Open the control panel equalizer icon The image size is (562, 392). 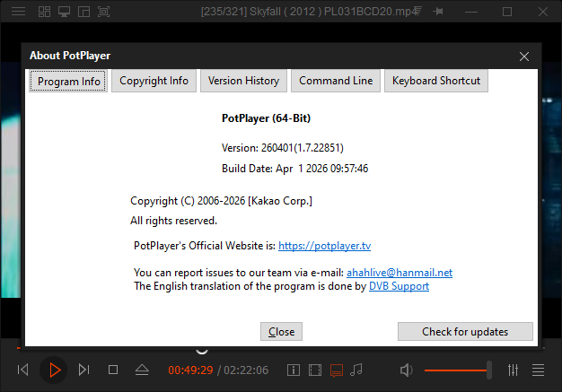coord(513,370)
